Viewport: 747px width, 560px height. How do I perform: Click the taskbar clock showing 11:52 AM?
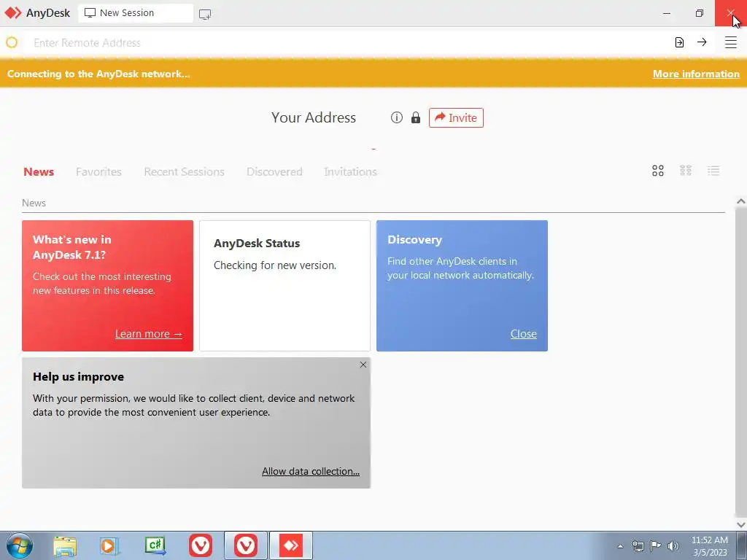point(709,546)
